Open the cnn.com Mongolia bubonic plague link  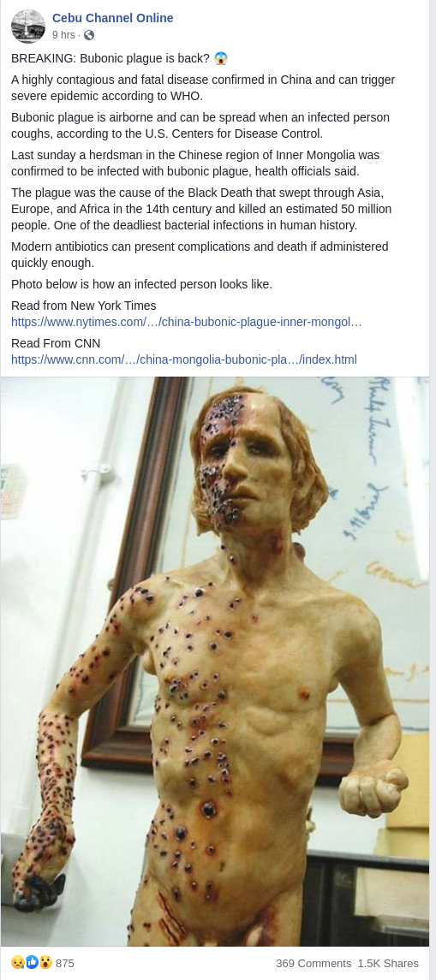click(x=184, y=359)
